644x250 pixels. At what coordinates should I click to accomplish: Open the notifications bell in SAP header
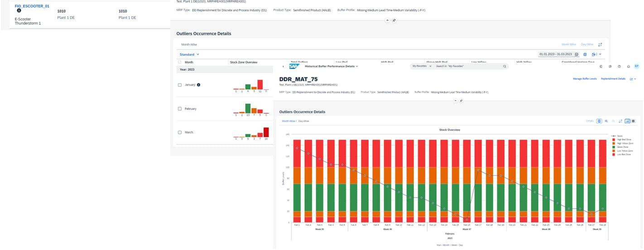click(x=629, y=66)
